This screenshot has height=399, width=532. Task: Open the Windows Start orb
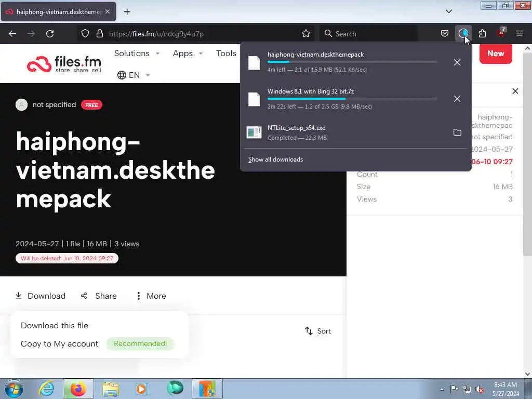click(14, 389)
